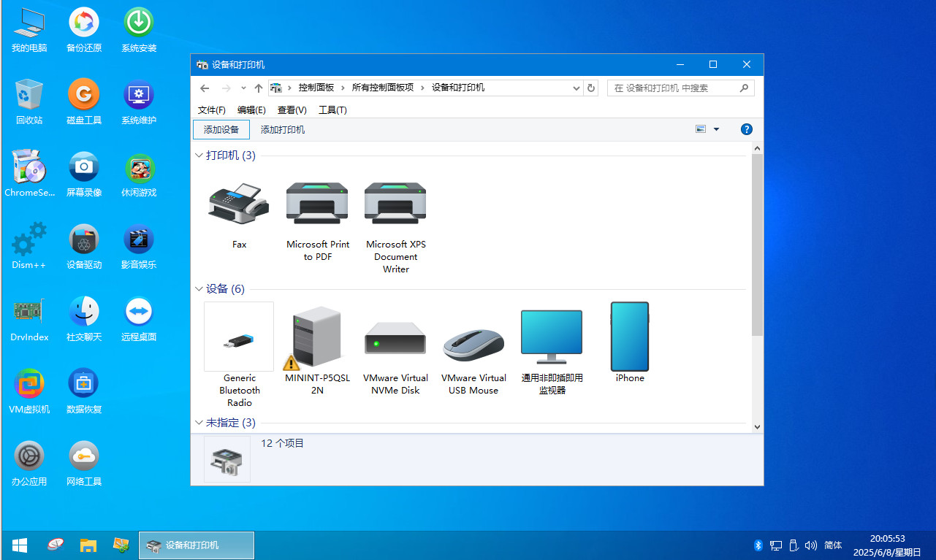Image resolution: width=936 pixels, height=560 pixels.
Task: Navigate to 所有控制面板项 in breadcrumb
Action: (x=383, y=88)
